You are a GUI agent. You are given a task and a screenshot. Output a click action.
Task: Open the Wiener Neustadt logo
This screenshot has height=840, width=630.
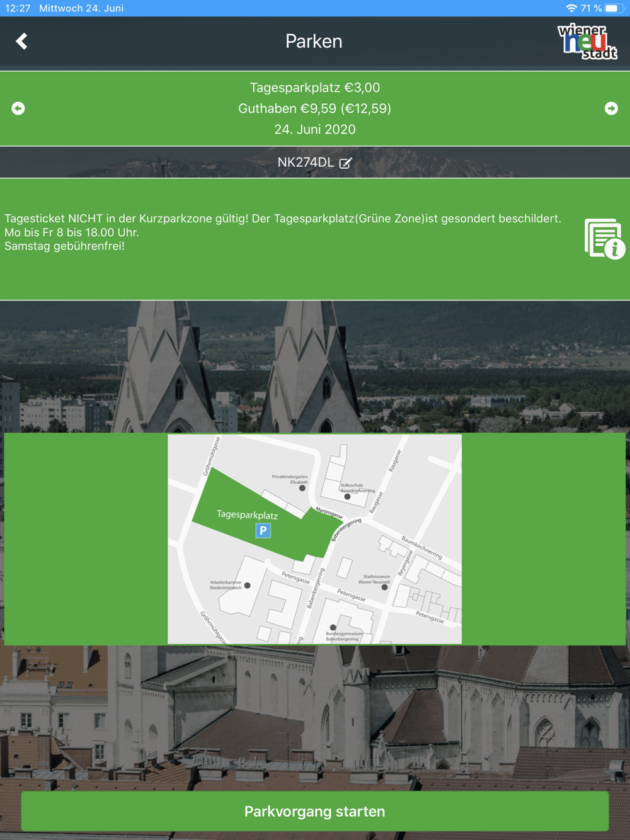pos(587,42)
